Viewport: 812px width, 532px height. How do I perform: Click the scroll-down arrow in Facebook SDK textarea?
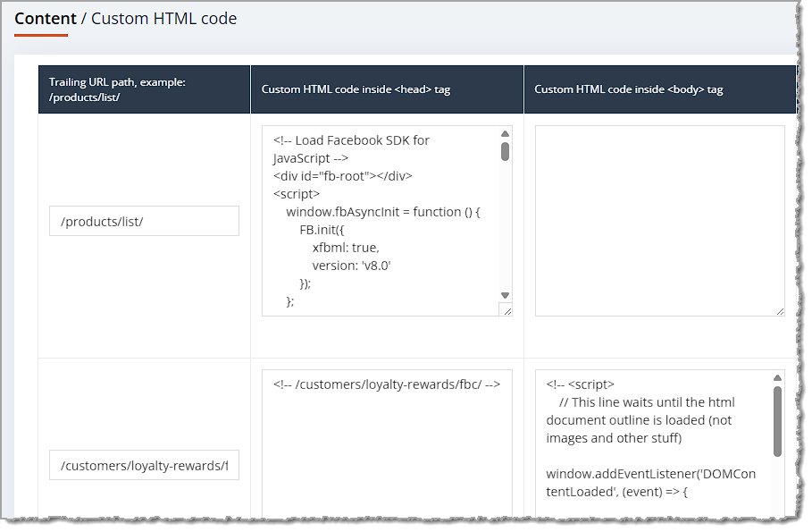[506, 296]
